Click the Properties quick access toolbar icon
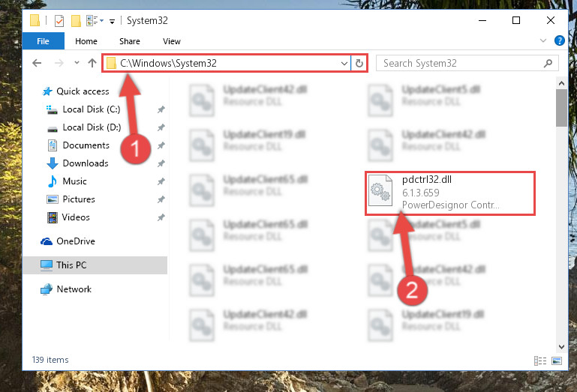 pos(59,20)
